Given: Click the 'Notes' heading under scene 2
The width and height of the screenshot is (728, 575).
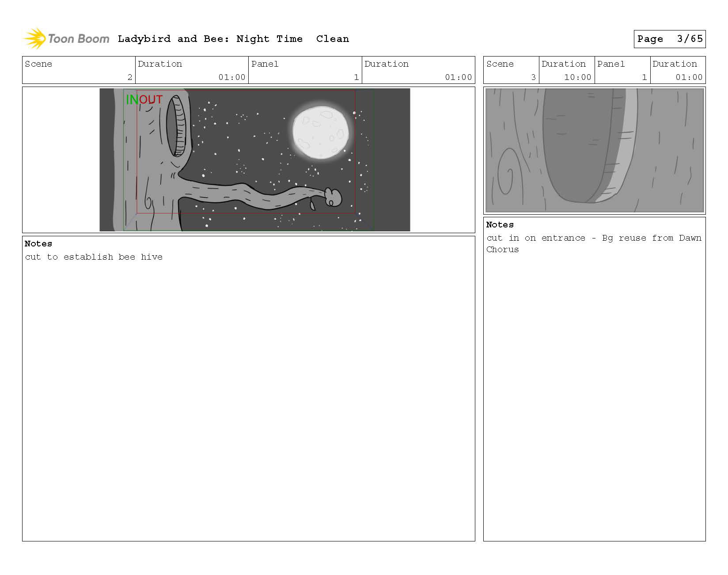Looking at the screenshot, I should point(38,244).
